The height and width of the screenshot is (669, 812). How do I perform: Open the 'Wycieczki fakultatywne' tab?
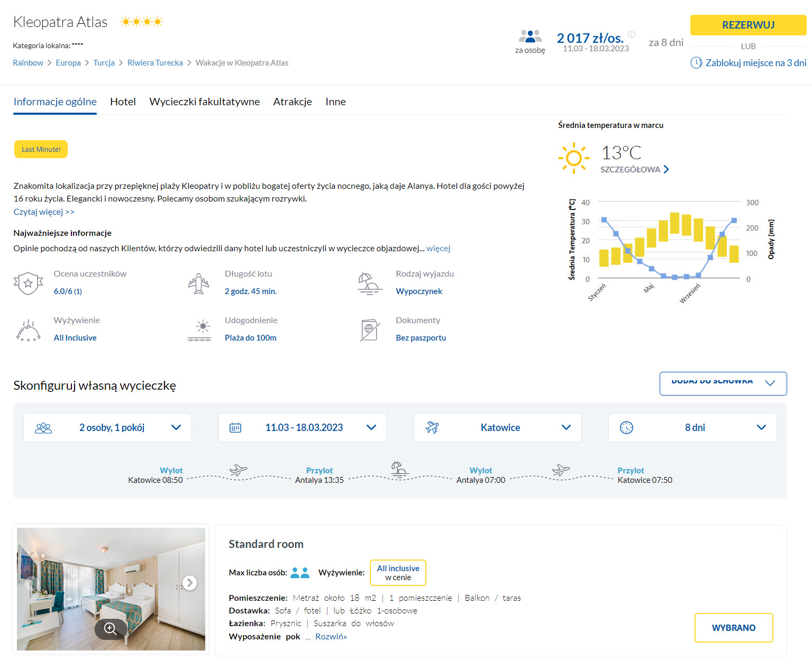coord(205,102)
